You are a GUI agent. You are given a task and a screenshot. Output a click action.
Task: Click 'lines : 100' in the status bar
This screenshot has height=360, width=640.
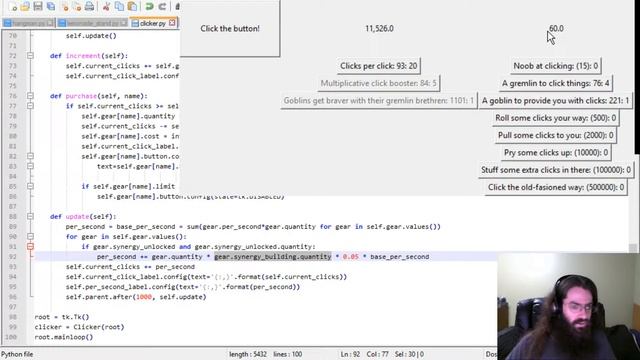click(288, 354)
